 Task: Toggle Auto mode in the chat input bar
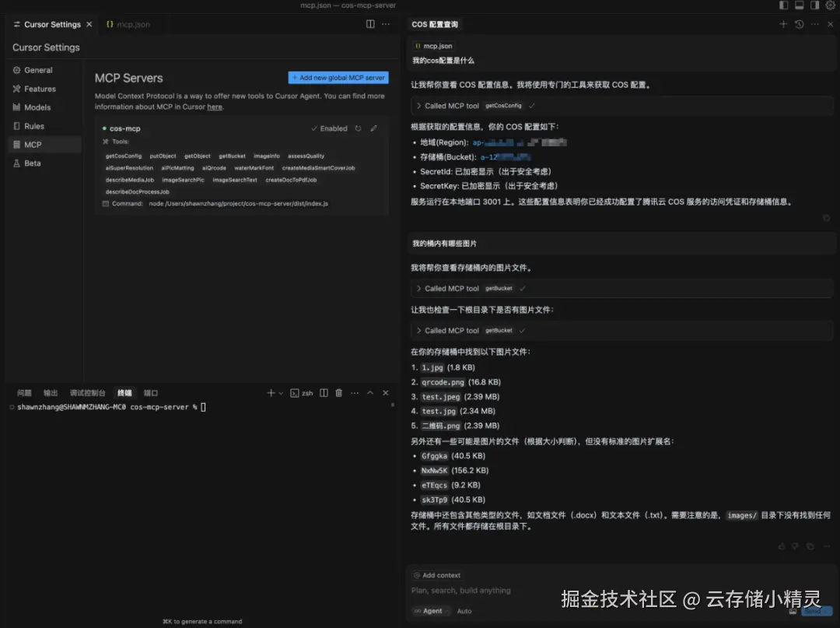pyautogui.click(x=464, y=611)
